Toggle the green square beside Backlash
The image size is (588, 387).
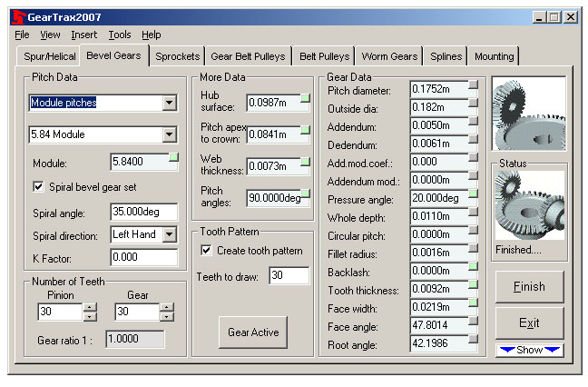click(474, 266)
